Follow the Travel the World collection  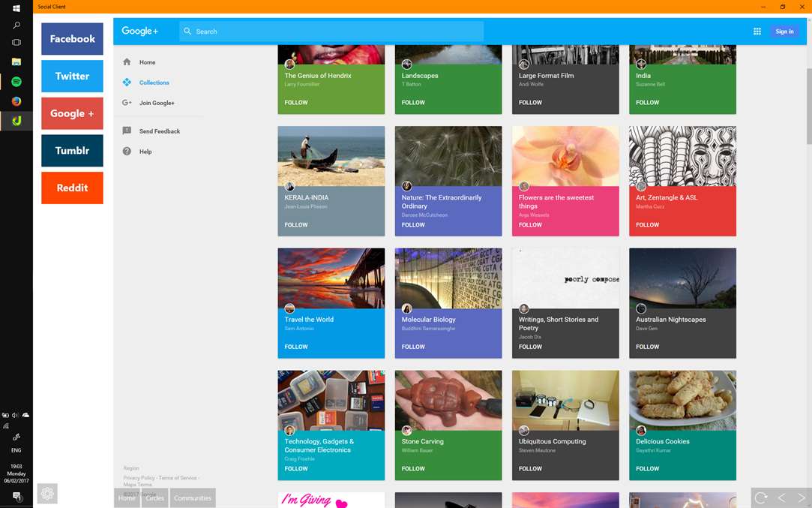(x=295, y=346)
